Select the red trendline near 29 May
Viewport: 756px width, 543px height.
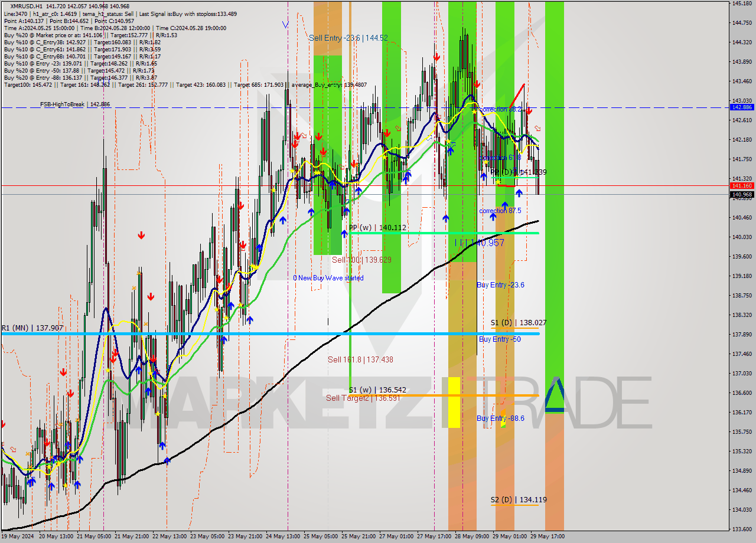pyautogui.click(x=516, y=96)
